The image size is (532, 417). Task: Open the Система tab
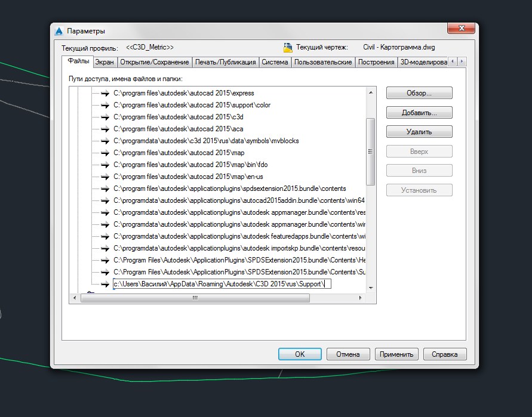[275, 62]
